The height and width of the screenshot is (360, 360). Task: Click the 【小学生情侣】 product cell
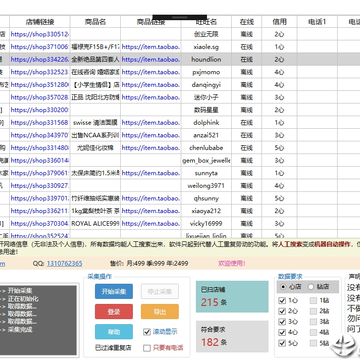95,85
